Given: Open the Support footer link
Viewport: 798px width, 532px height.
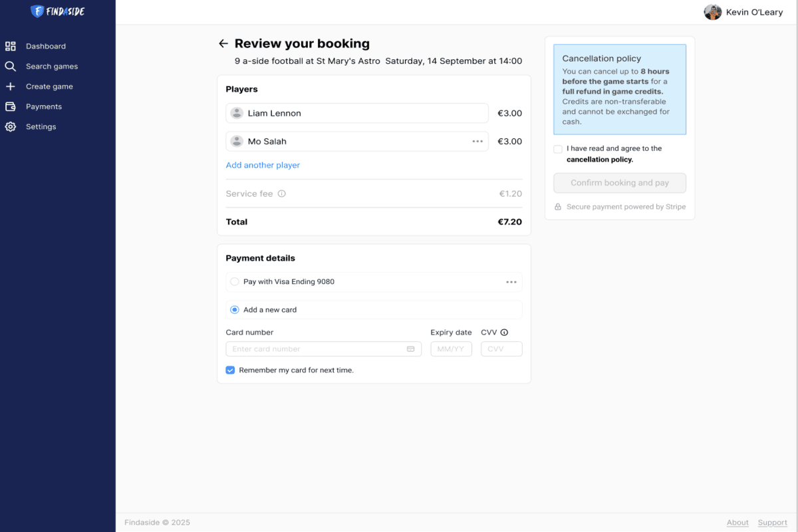Looking at the screenshot, I should pyautogui.click(x=773, y=523).
